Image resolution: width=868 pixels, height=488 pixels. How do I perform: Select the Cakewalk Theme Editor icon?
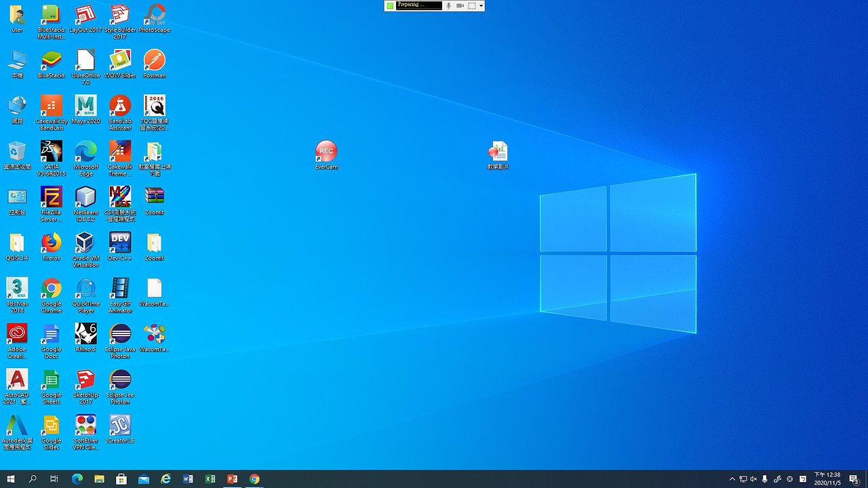120,158
